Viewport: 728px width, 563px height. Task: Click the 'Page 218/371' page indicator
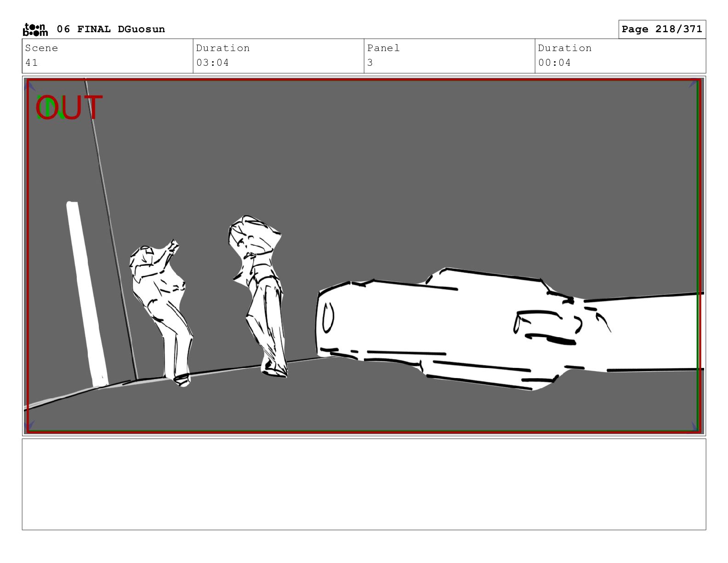[x=662, y=29]
